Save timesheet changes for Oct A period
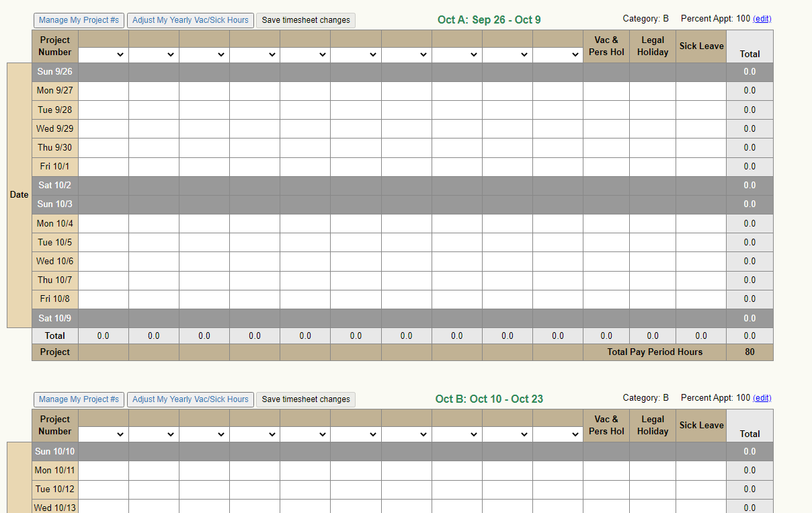 pyautogui.click(x=306, y=20)
